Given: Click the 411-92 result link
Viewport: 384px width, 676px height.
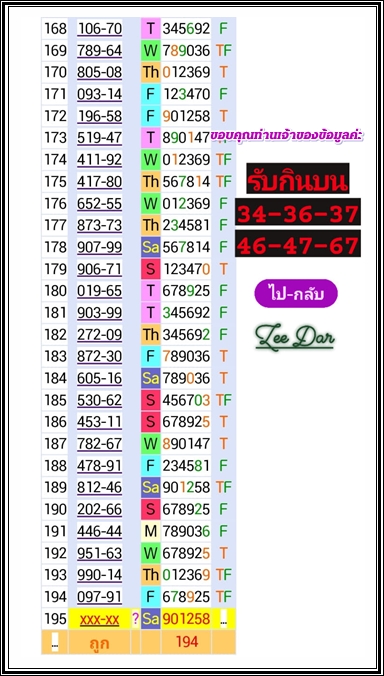Looking at the screenshot, I should (x=100, y=160).
